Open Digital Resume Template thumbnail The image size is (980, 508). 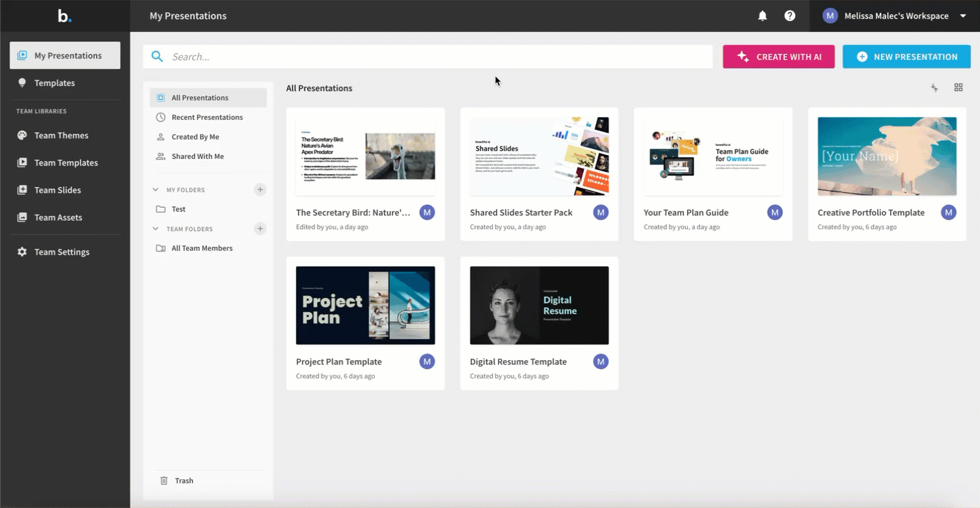(x=539, y=305)
